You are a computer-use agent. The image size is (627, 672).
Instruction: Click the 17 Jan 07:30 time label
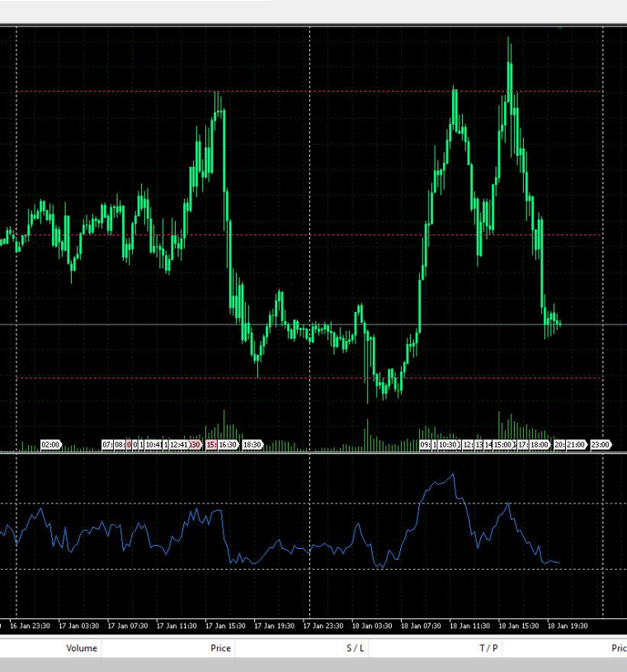tap(128, 626)
